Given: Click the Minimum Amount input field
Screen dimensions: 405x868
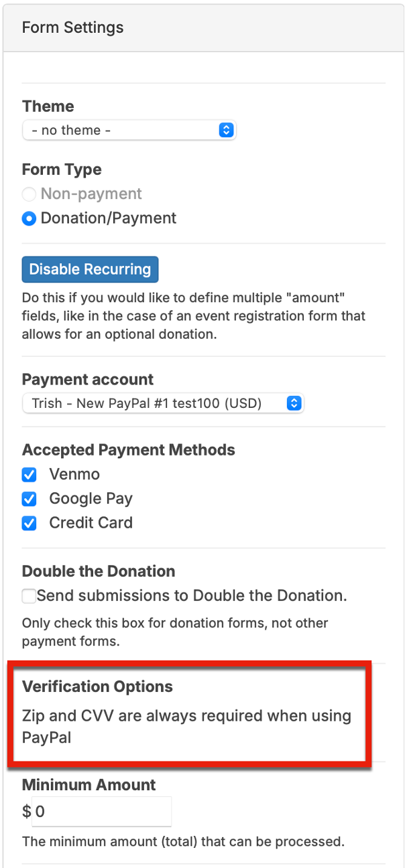Looking at the screenshot, I should click(x=101, y=812).
